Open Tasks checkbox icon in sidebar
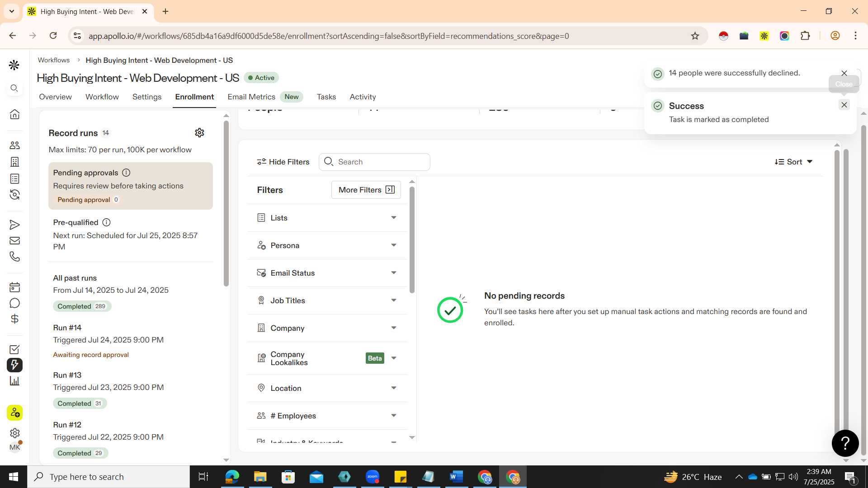Image resolution: width=868 pixels, height=488 pixels. tap(14, 349)
